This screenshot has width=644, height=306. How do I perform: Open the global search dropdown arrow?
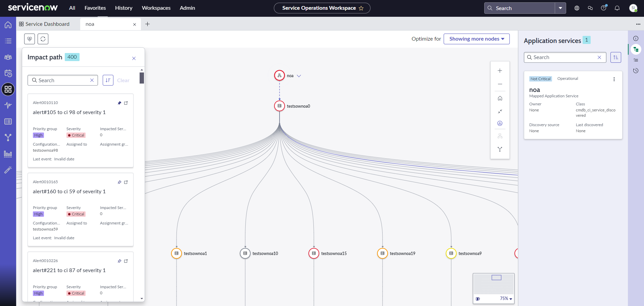pos(560,8)
